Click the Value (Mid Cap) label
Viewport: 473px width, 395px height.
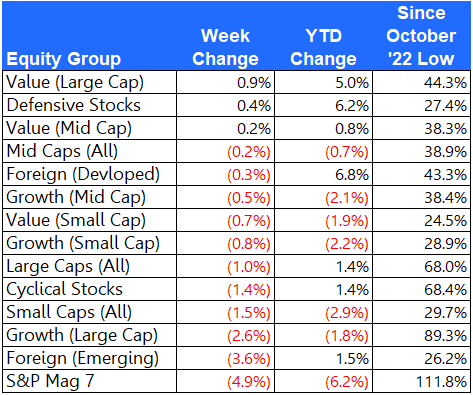(x=69, y=128)
